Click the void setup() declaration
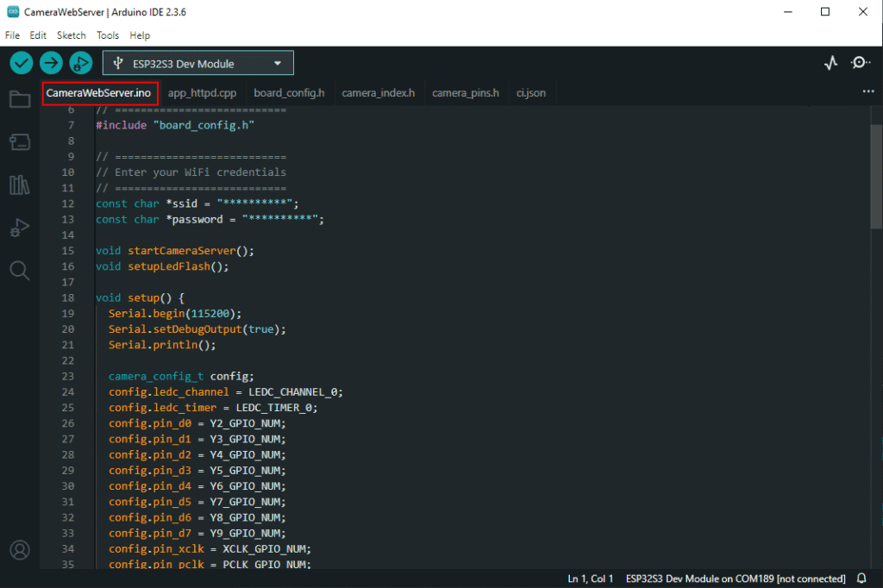Screen dimensions: 883x588 tap(140, 297)
